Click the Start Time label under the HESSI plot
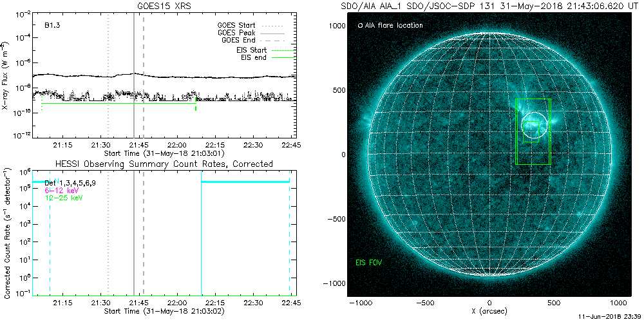The width and height of the screenshot is (644, 322). point(166,311)
